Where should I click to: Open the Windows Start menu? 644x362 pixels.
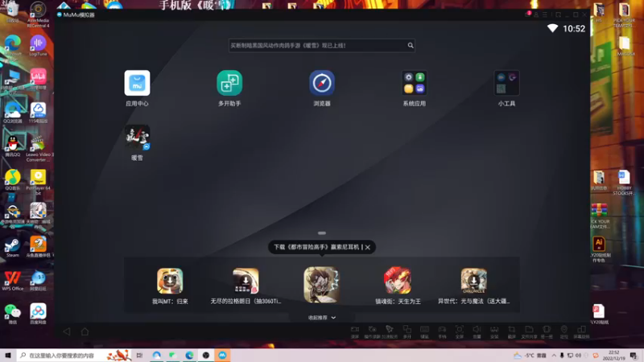(x=8, y=355)
